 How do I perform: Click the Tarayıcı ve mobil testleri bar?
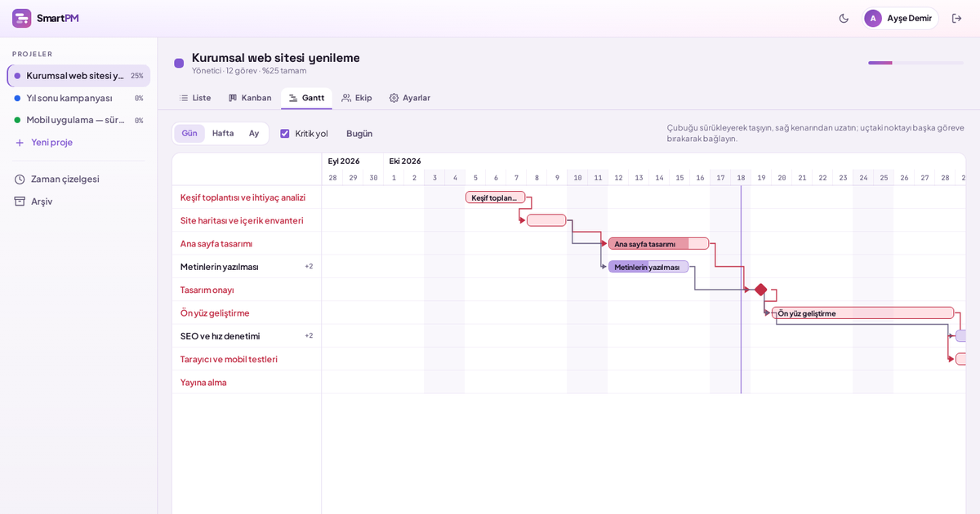(x=962, y=359)
